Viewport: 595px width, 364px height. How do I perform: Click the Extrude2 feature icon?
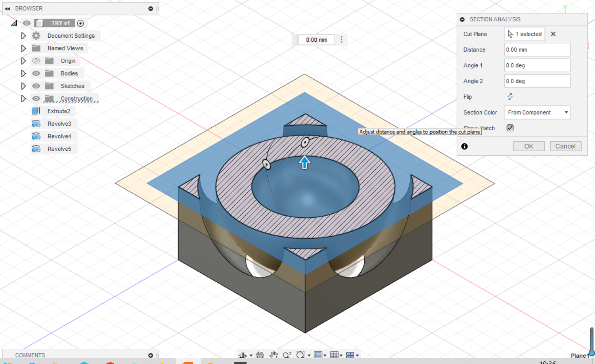click(x=36, y=111)
